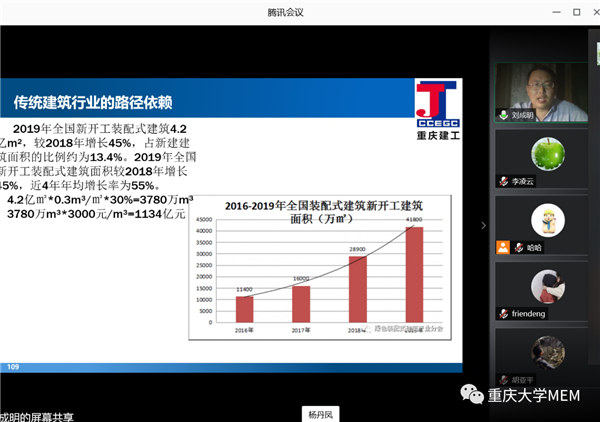Click the friendeng name label
The height and width of the screenshot is (422, 600).
pyautogui.click(x=528, y=314)
